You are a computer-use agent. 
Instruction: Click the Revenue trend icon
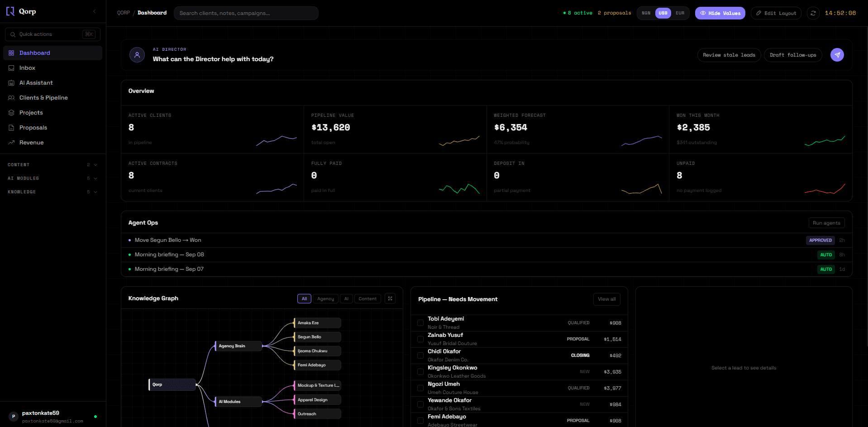pos(11,143)
